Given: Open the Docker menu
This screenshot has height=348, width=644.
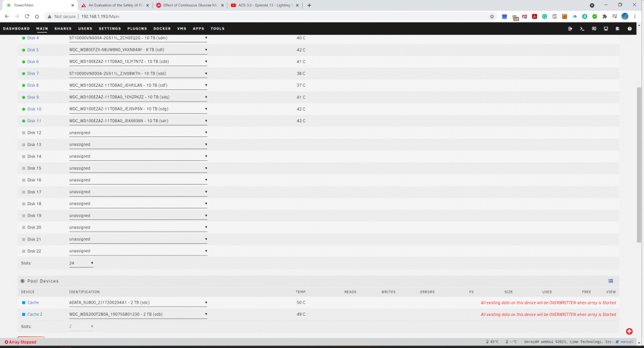Looking at the screenshot, I should pos(162,29).
